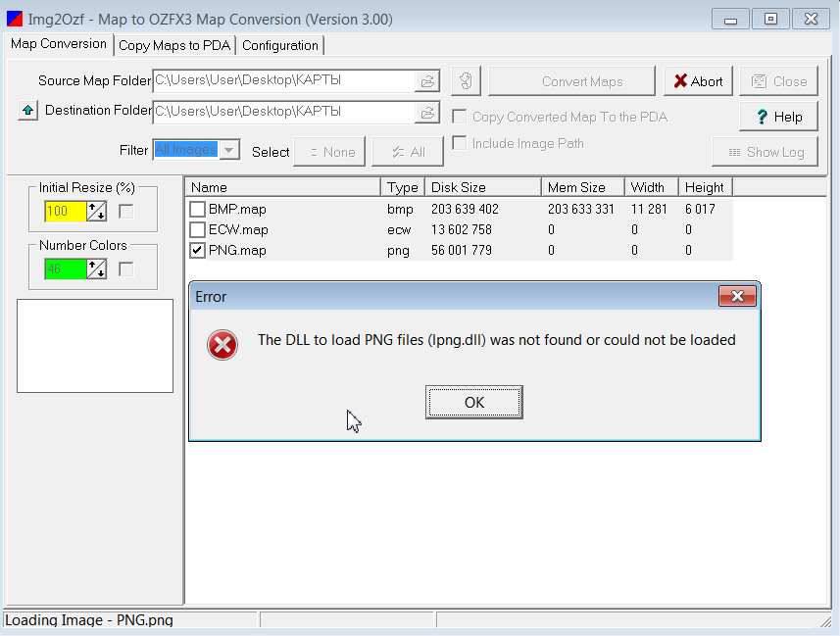Click the red error icon in dialog
This screenshot has height=636, width=840.
coord(222,344)
